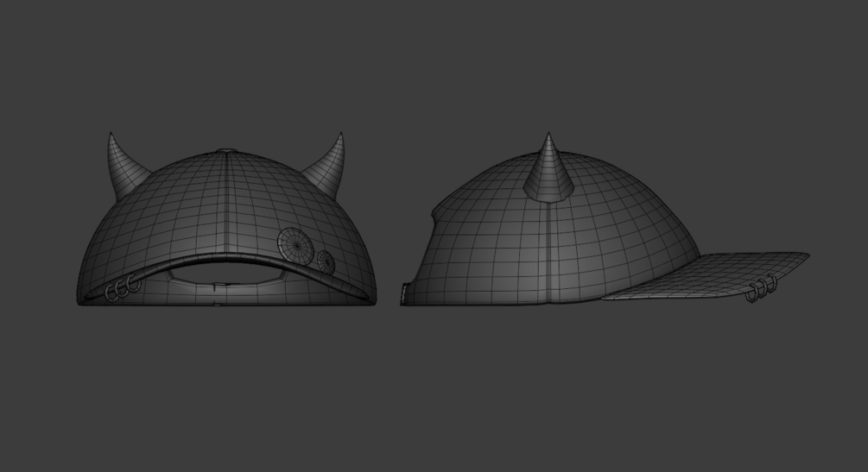Click the leftmost ring on the front-view brim
Screen dimensions: 868x472
[x=111, y=293]
